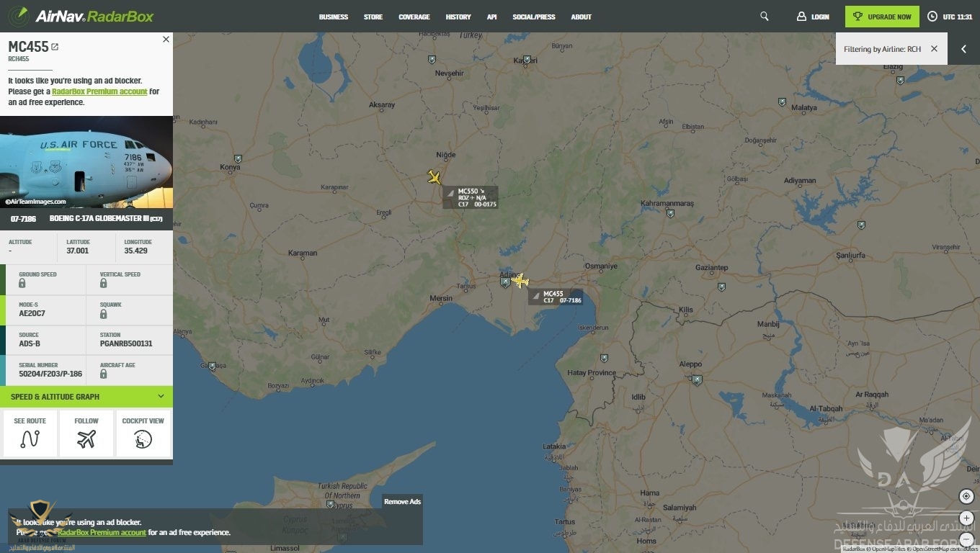This screenshot has height=553, width=980.
Task: Click the search magnifier icon
Action: [765, 17]
